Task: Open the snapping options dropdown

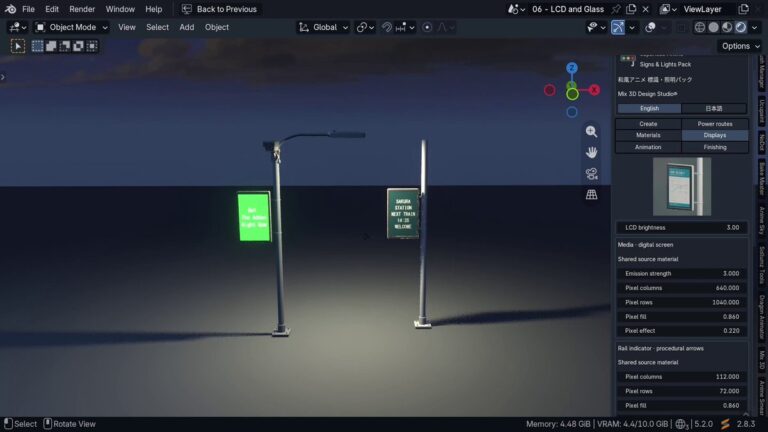Action: pos(405,27)
